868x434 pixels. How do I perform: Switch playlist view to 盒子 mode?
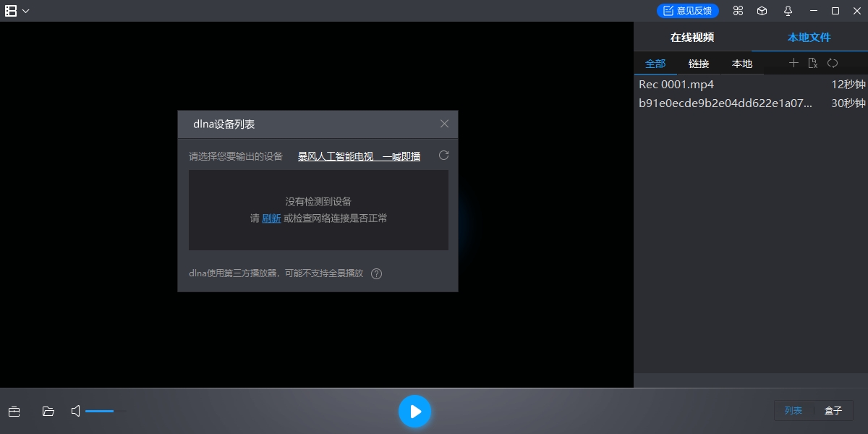pos(833,410)
